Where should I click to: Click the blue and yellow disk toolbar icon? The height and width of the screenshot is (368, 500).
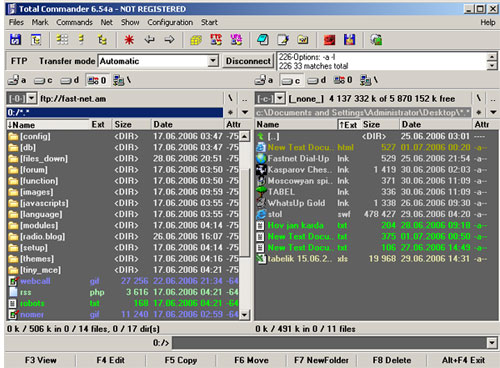click(x=349, y=40)
